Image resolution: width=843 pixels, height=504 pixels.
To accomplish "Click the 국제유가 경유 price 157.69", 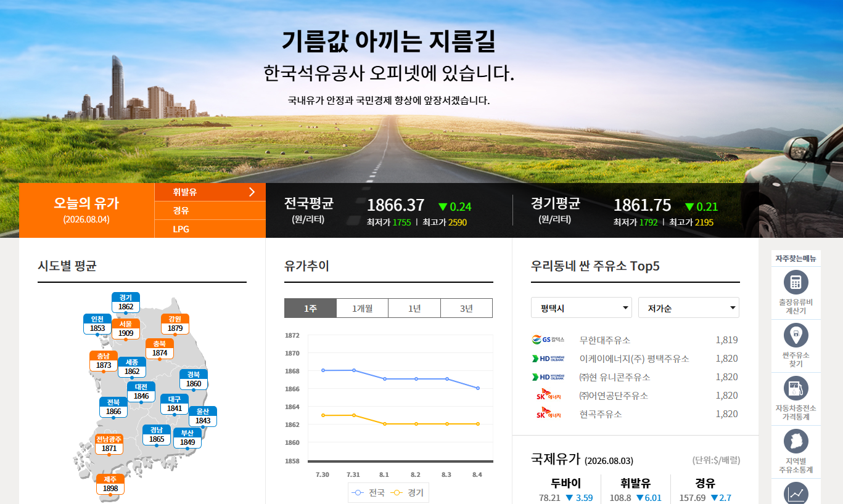I will (692, 498).
